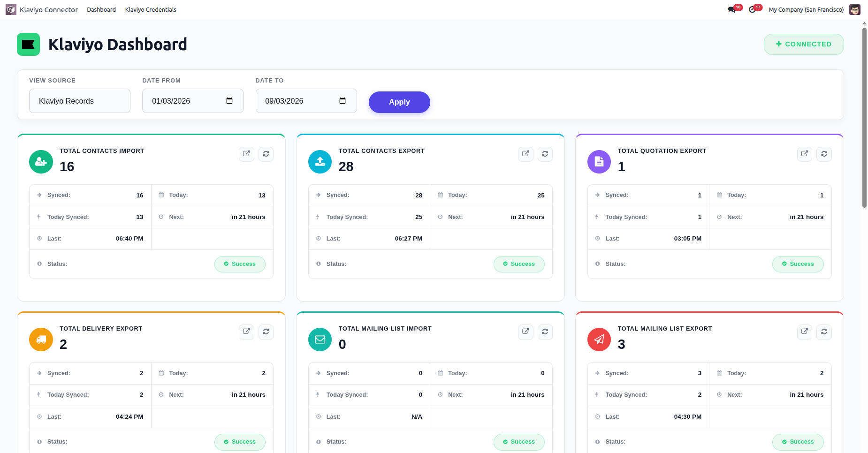Refresh the Total Quotation Export card
Screen dimensions: 868x453
click(x=824, y=154)
